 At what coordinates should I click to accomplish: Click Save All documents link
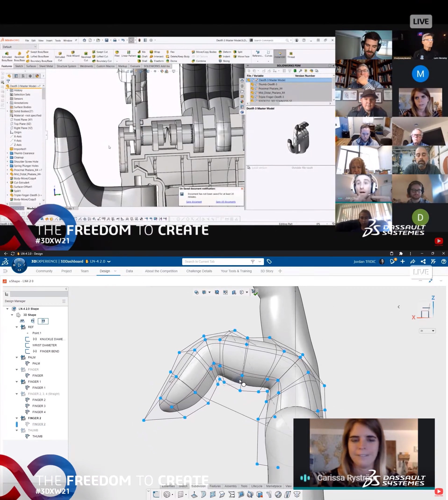tap(225, 202)
